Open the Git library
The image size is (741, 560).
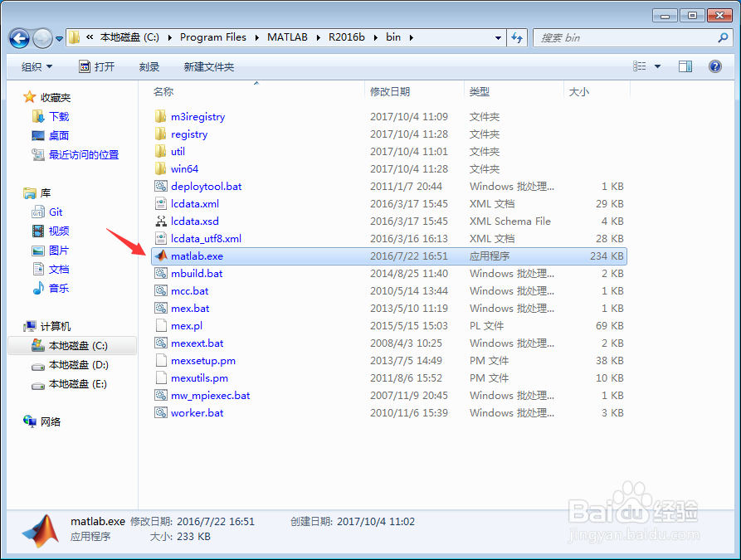click(x=56, y=212)
